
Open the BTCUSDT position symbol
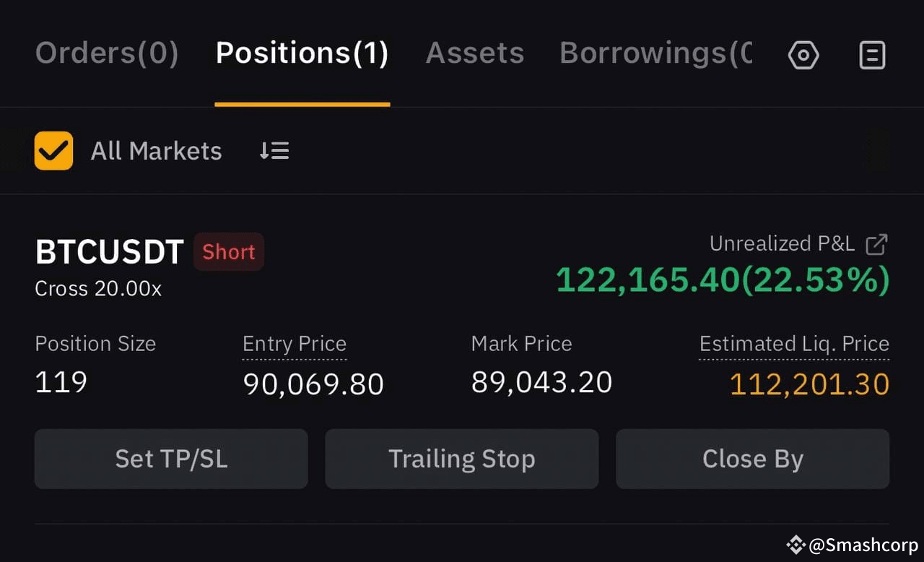(109, 252)
